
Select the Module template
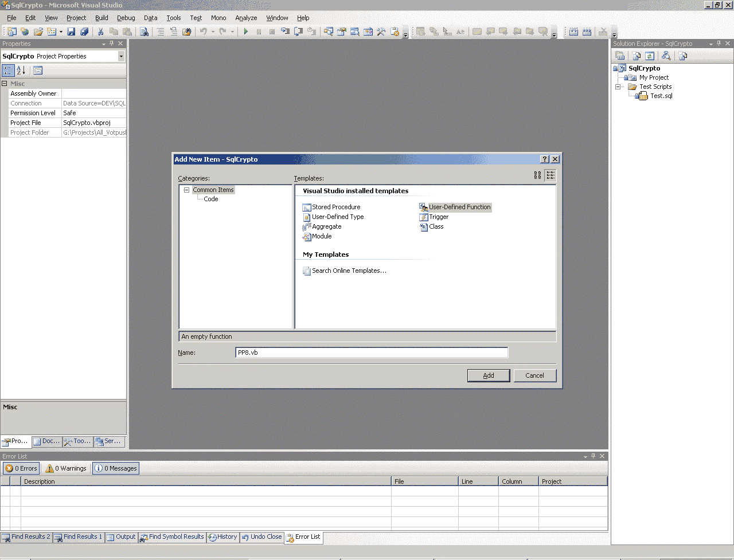tap(317, 236)
